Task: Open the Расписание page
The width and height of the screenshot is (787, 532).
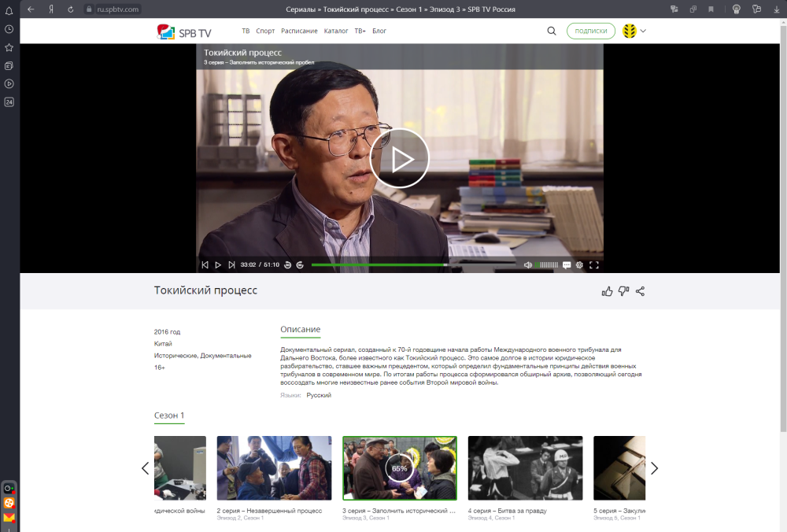Action: pos(299,31)
